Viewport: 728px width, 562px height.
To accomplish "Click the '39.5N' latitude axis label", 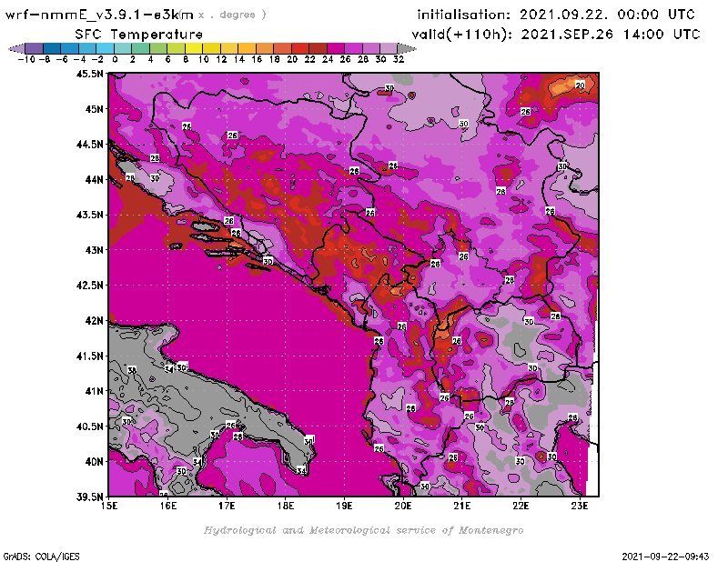I will 89,497.
